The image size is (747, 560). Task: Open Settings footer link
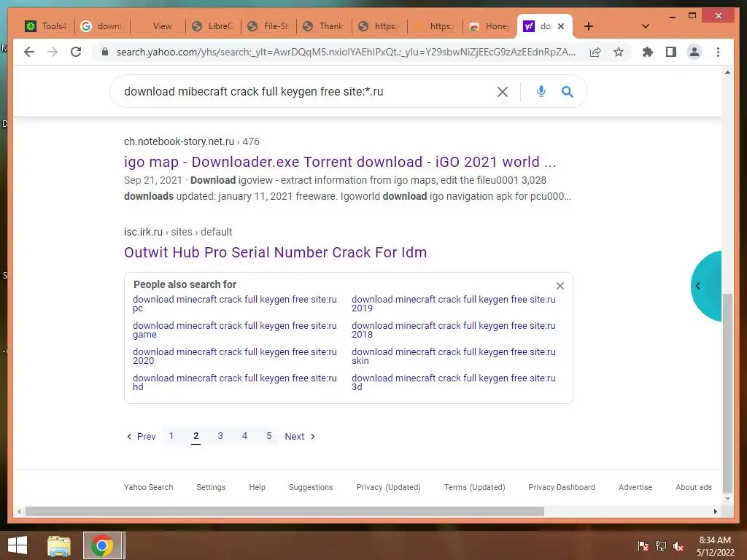click(211, 487)
